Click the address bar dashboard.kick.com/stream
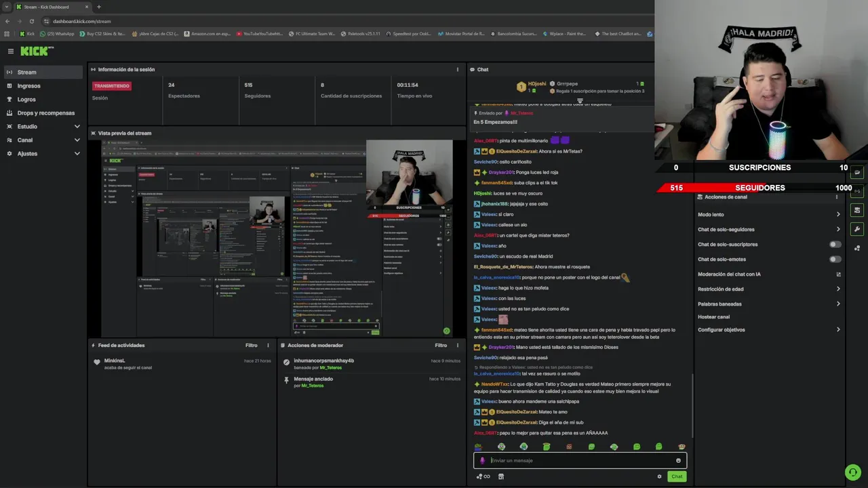This screenshot has width=868, height=488. pos(81,21)
